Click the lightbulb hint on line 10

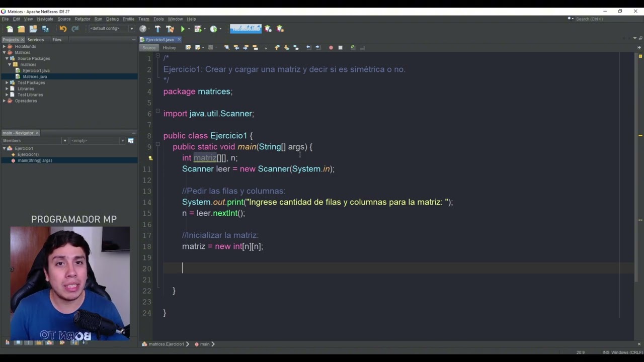click(150, 158)
